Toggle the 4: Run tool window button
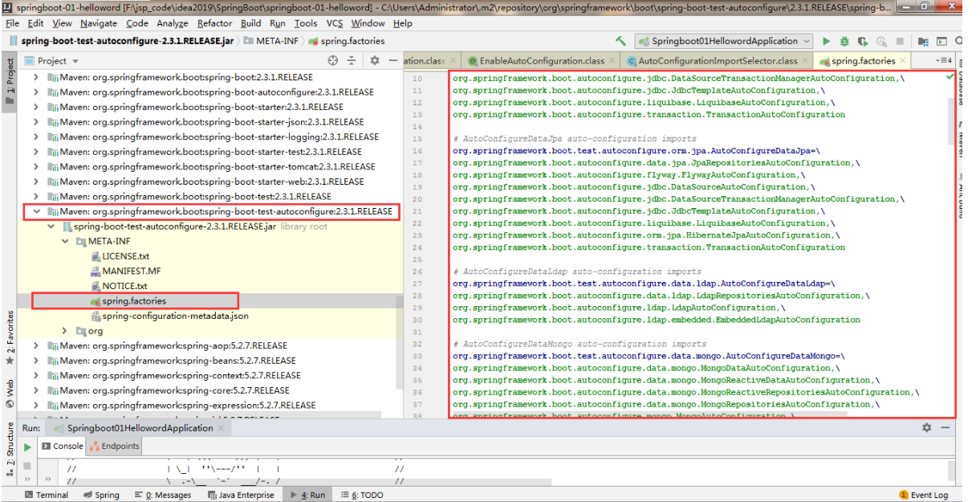Screen dimensions: 980x502 [x=309, y=495]
